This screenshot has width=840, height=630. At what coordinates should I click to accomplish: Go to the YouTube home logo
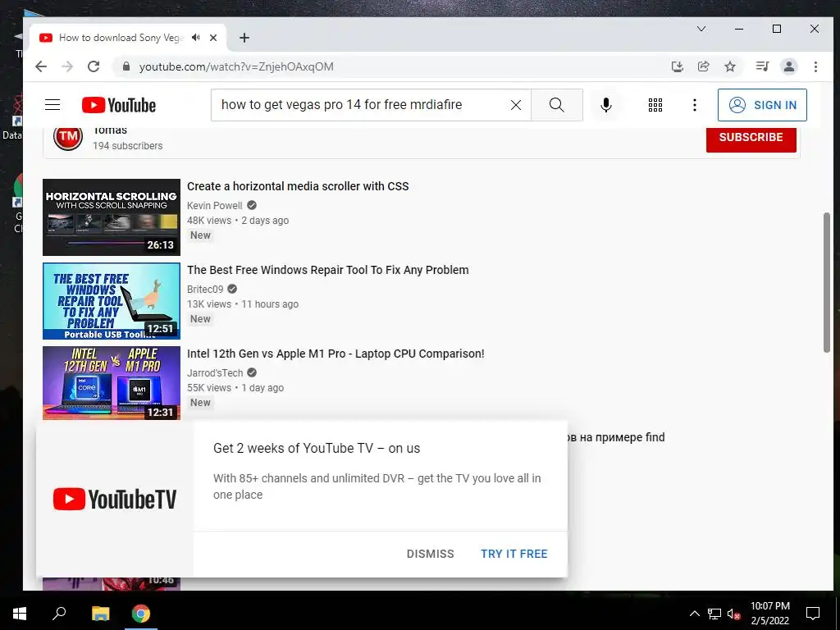pyautogui.click(x=119, y=105)
